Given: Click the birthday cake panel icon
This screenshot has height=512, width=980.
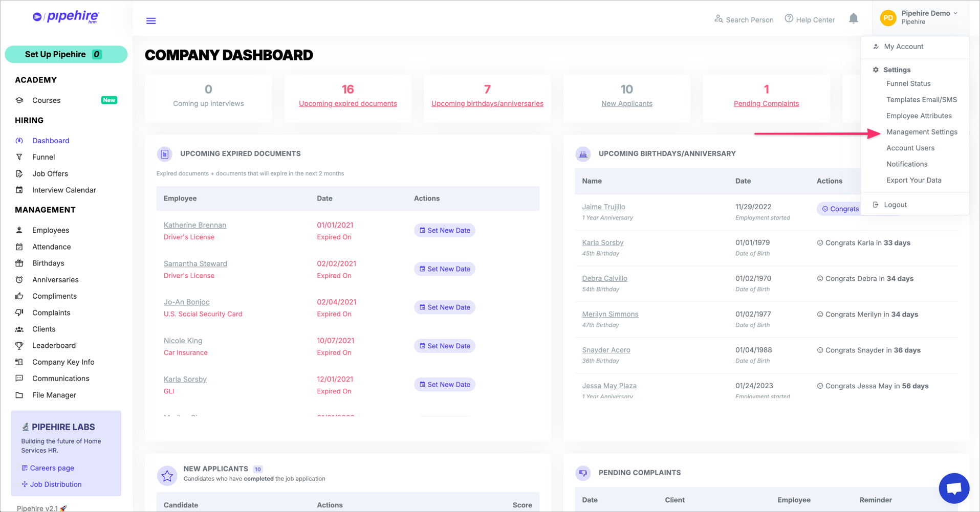Looking at the screenshot, I should pyautogui.click(x=583, y=154).
